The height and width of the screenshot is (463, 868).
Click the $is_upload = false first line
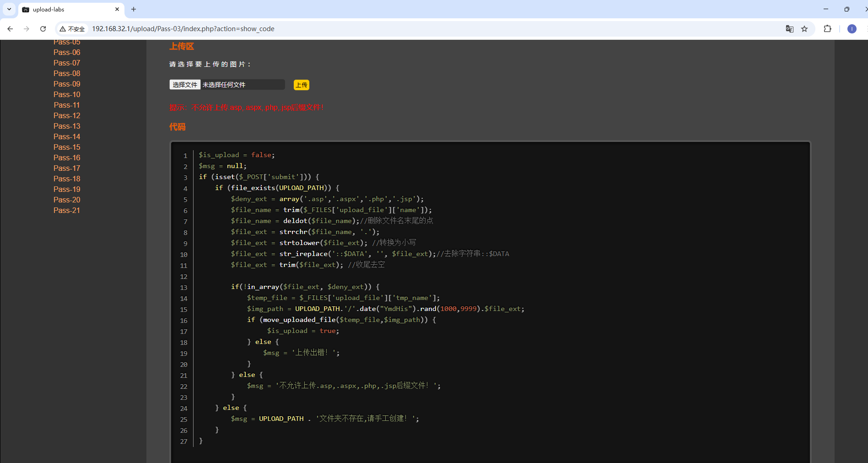(x=237, y=155)
